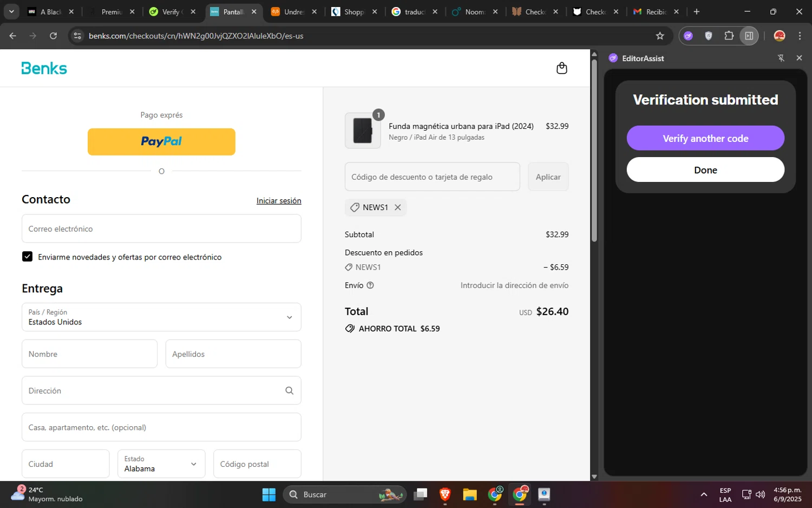Screen dimensions: 812x508
Task: Open File Explorer from taskbar
Action: pyautogui.click(x=470, y=494)
